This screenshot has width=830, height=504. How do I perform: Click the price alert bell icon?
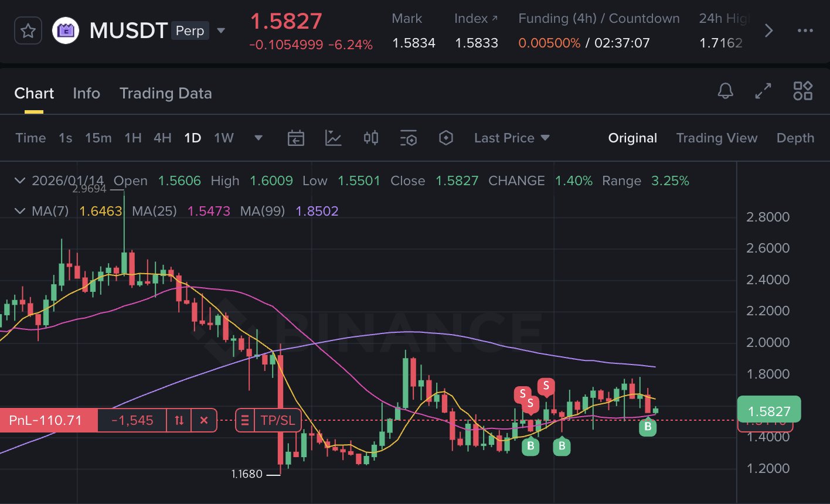click(725, 91)
